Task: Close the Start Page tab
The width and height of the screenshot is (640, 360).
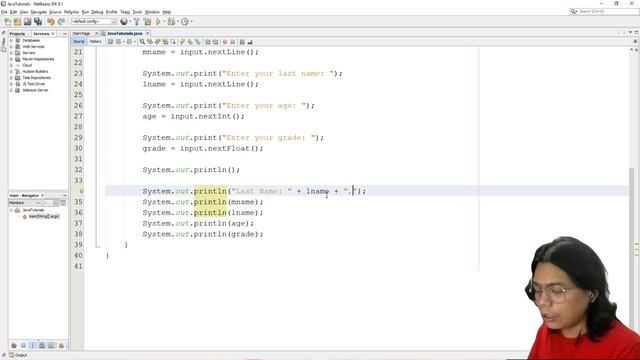Action: point(97,33)
